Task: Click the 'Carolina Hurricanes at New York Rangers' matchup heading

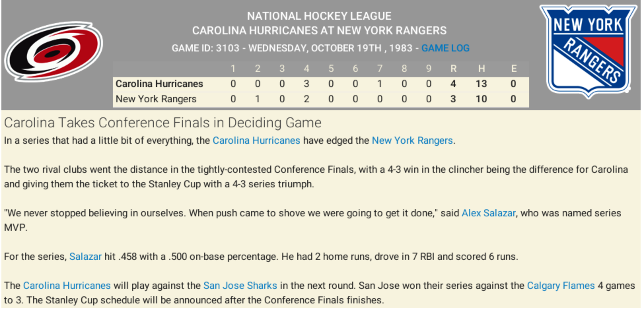Action: click(x=319, y=31)
